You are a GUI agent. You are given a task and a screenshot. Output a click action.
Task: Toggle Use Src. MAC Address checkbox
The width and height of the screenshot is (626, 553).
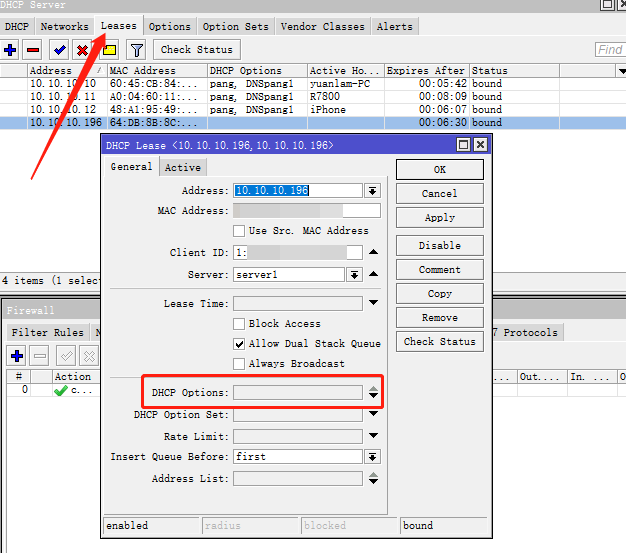239,231
